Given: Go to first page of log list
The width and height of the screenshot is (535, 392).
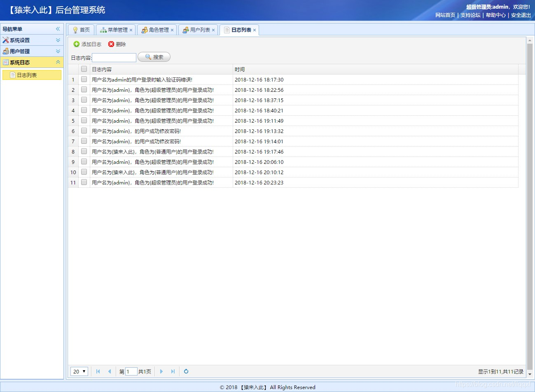Looking at the screenshot, I should click(x=98, y=371).
